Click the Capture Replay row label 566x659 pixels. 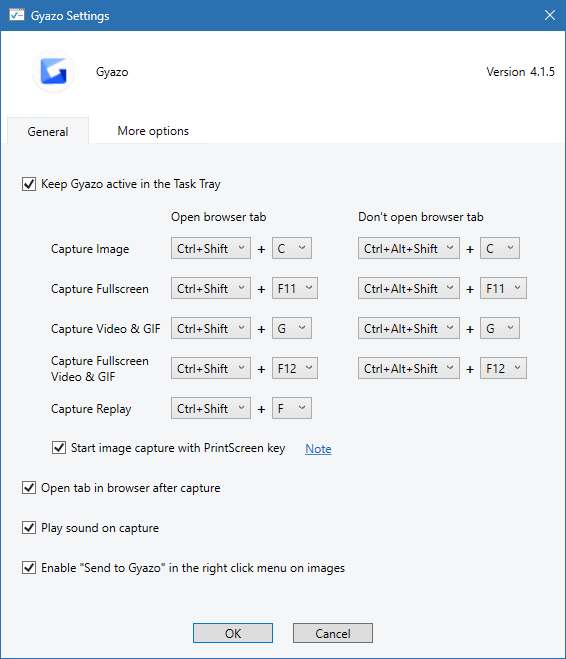point(91,409)
